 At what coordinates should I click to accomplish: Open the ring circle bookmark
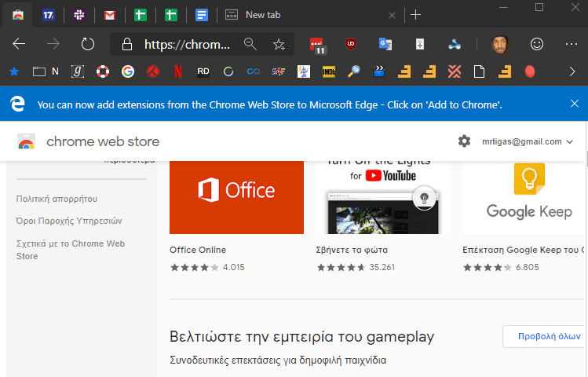point(228,71)
